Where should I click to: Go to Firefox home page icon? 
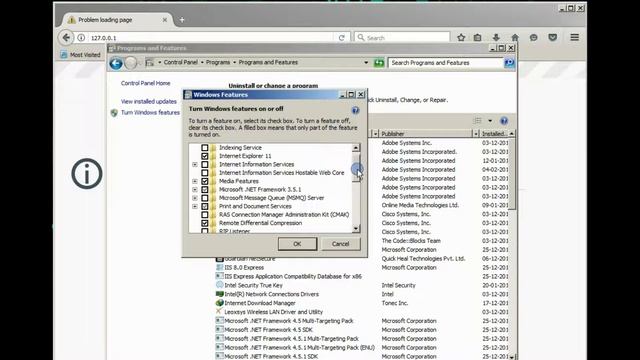point(515,38)
